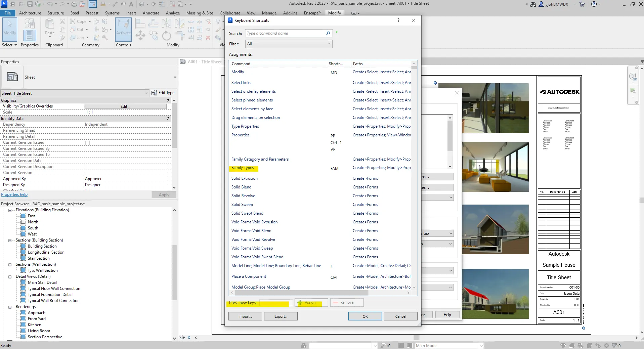Open the Properties help link

click(x=14, y=194)
